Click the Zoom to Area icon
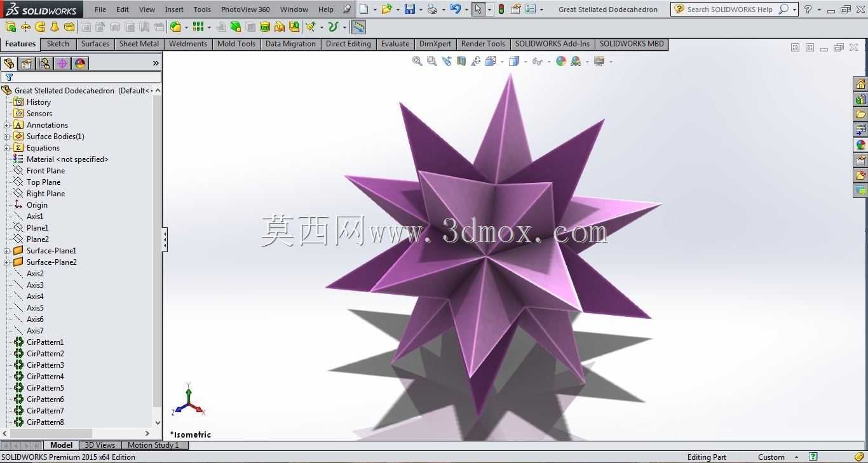The height and width of the screenshot is (463, 868). [432, 61]
